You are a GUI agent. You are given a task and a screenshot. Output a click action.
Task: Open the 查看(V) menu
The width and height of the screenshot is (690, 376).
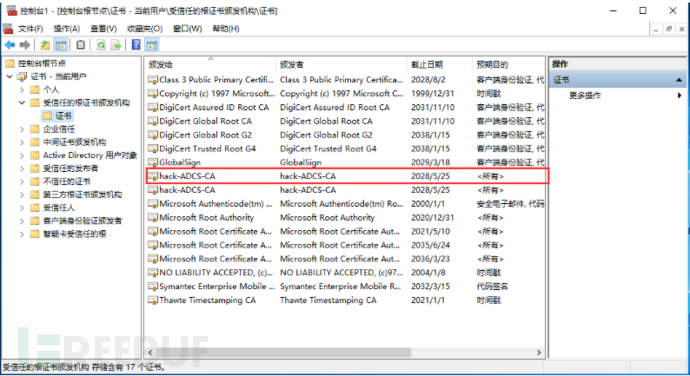[103, 29]
